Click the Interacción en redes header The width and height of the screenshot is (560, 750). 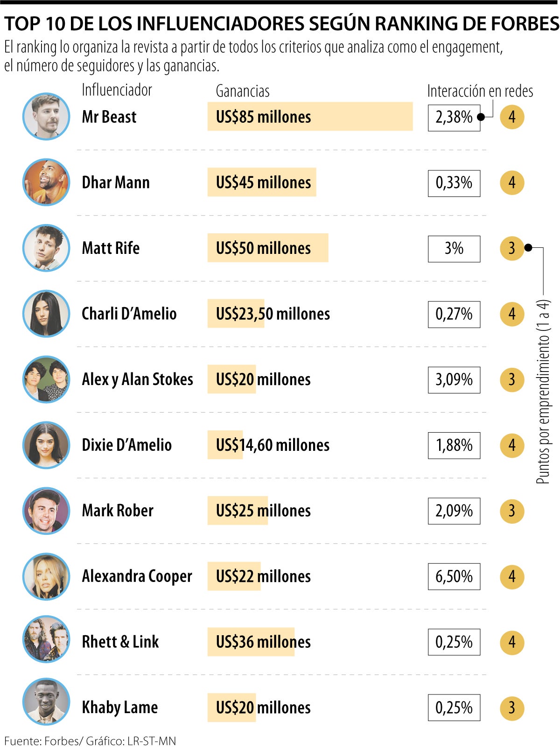pos(480,91)
